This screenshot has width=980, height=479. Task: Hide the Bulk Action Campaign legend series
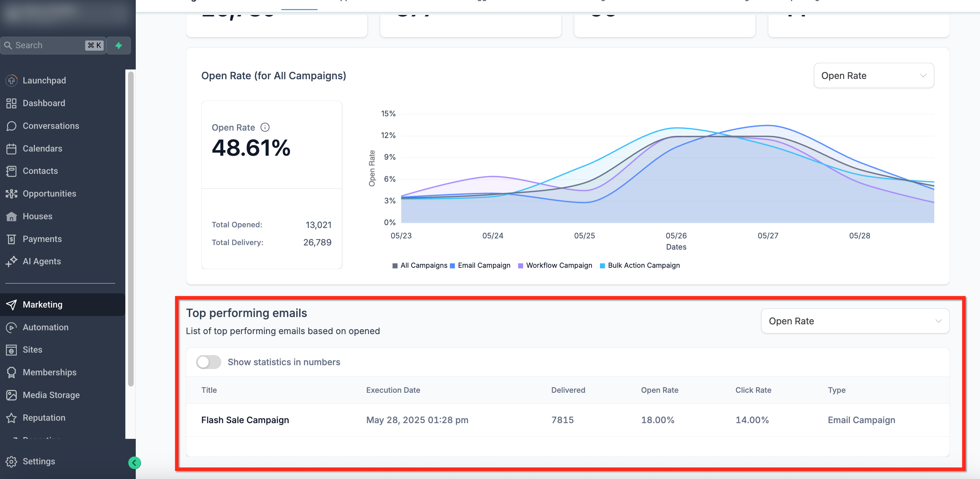(643, 266)
